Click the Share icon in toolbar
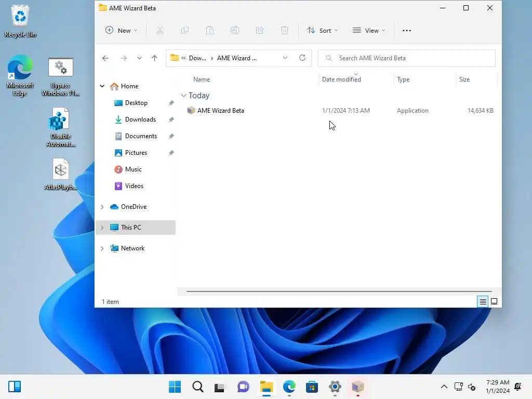The image size is (532, 399). click(x=260, y=31)
